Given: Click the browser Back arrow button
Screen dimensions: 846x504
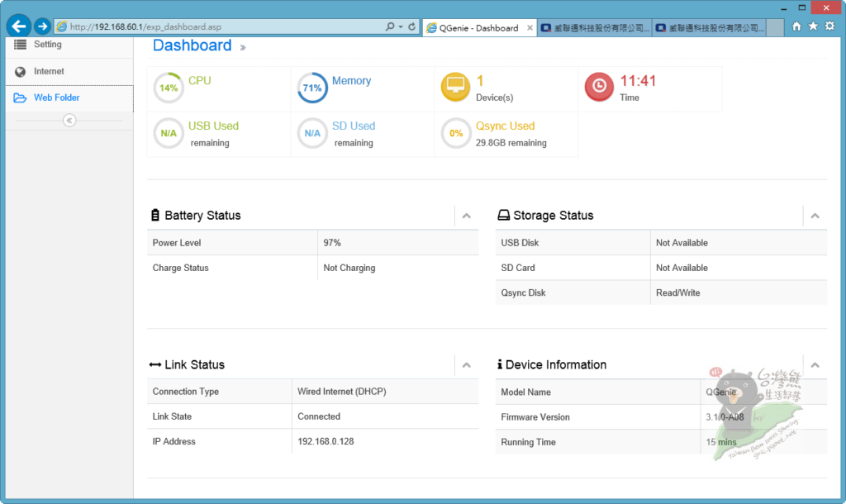Looking at the screenshot, I should [x=18, y=26].
